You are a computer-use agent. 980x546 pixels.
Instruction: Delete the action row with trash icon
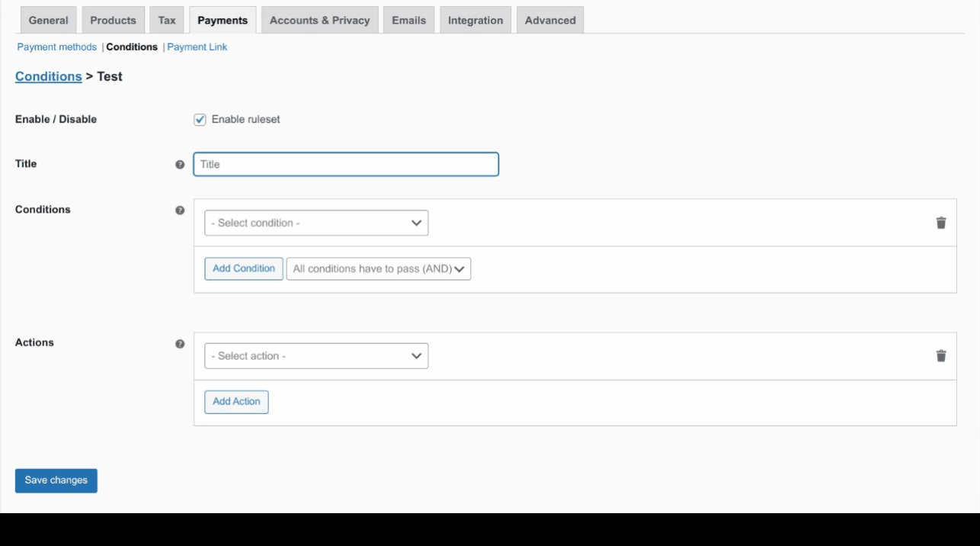coord(941,356)
